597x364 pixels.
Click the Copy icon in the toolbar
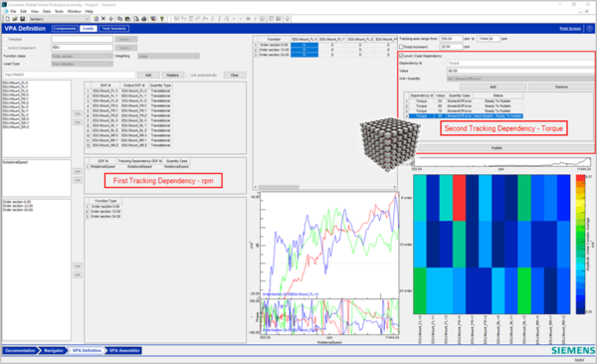120,19
